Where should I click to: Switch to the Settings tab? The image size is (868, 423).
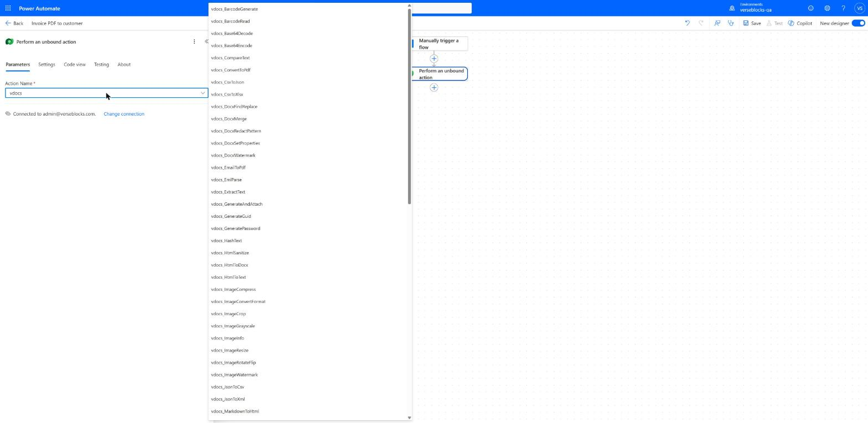coord(46,64)
